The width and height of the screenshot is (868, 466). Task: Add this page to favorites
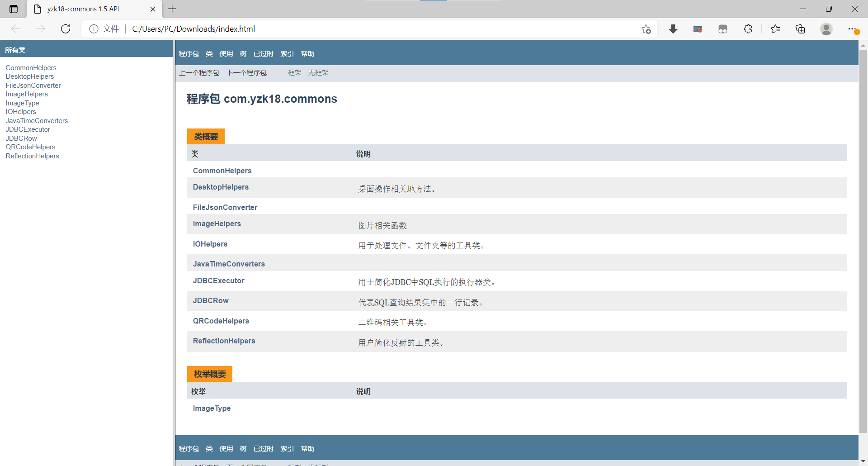click(646, 29)
